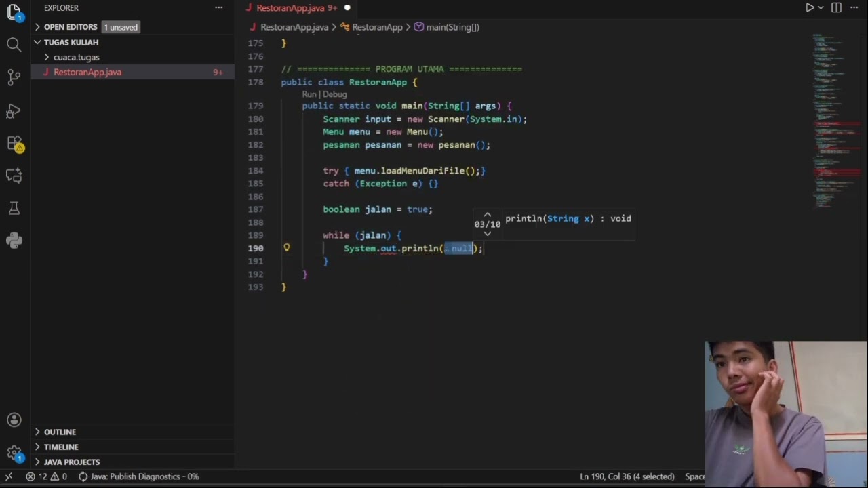Collapse the TUGAS KULIAH folder section
This screenshot has width=868, height=488.
(71, 42)
